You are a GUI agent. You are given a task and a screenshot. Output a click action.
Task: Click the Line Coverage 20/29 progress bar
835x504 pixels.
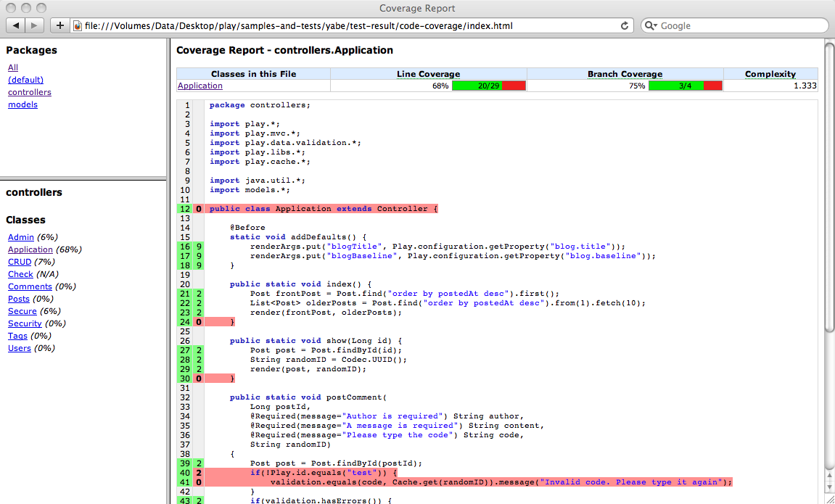tap(488, 86)
